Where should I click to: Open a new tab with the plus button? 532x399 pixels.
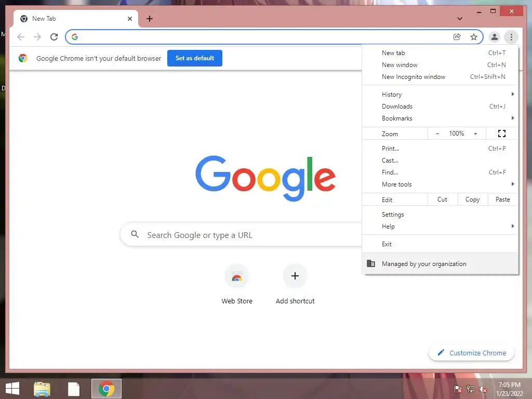point(149,19)
